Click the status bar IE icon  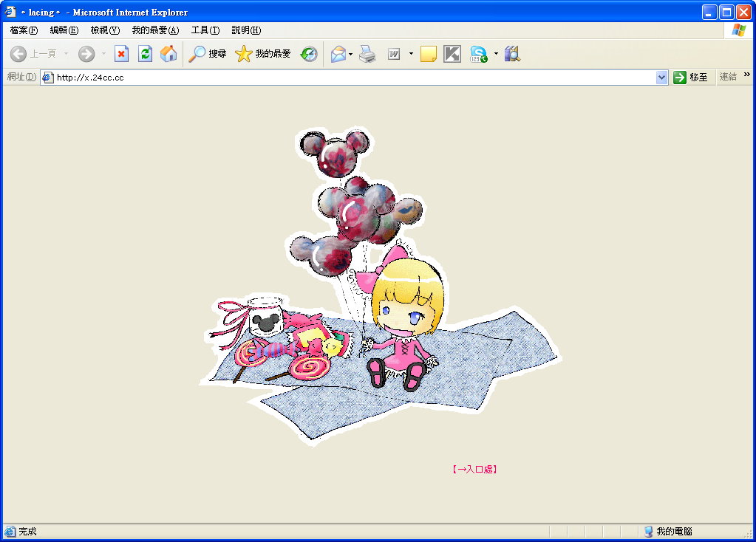click(x=10, y=532)
